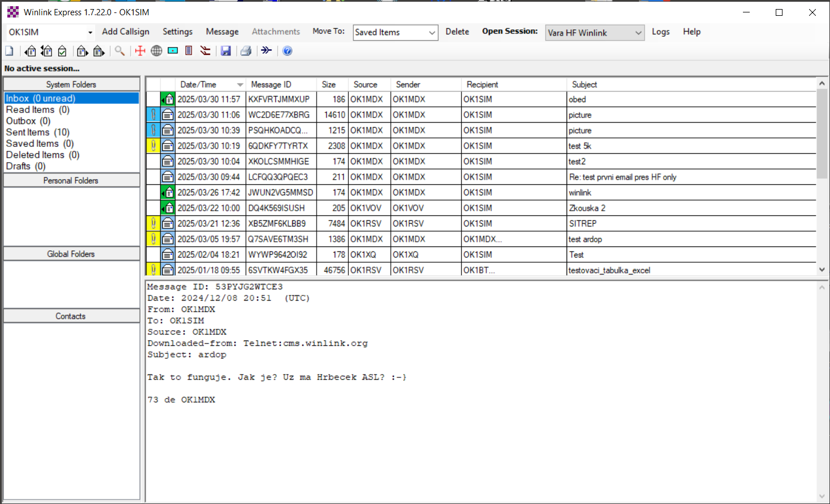Open the Help menu
830x504 pixels.
[691, 32]
